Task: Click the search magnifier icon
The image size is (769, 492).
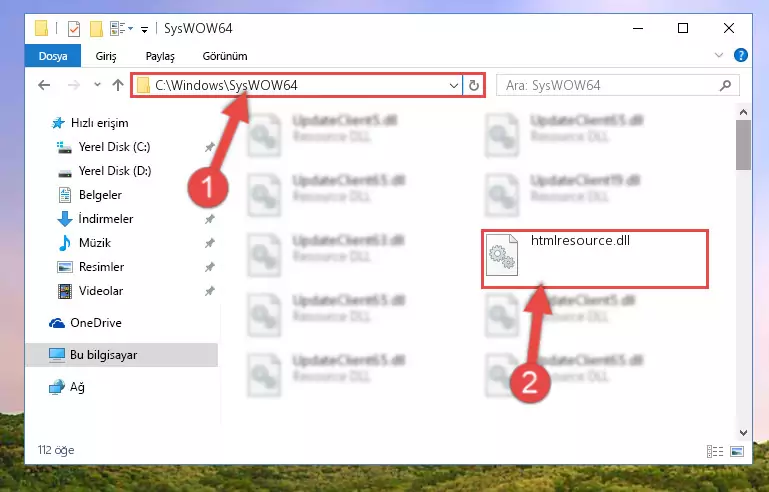Action: [x=725, y=85]
